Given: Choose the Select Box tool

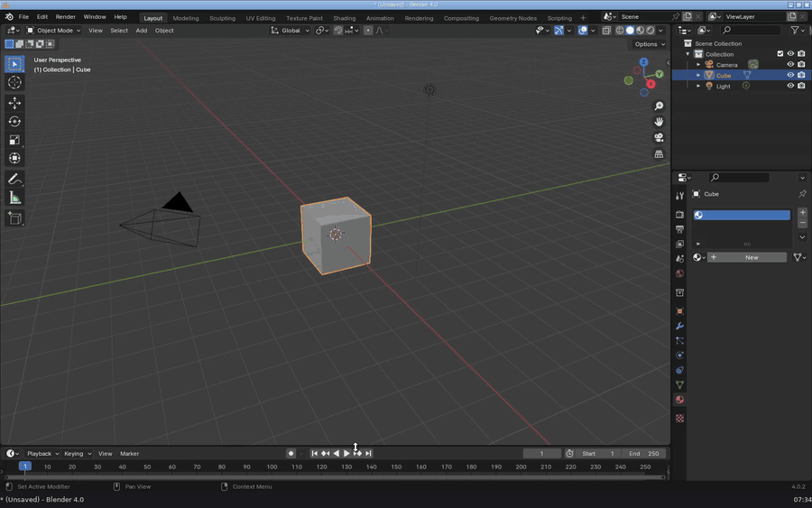Looking at the screenshot, I should coord(14,64).
